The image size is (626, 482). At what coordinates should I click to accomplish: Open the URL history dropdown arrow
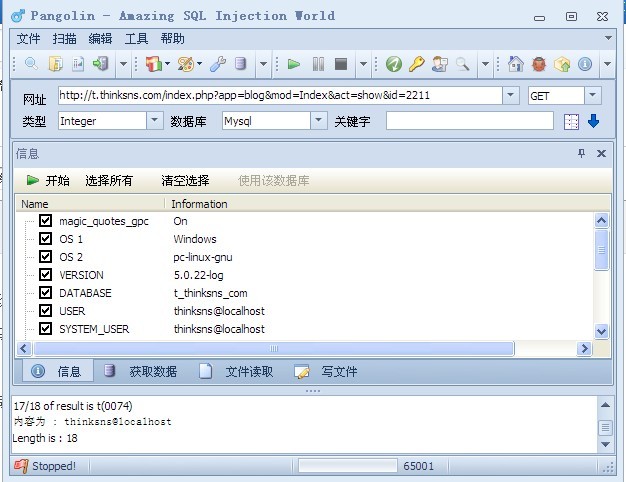510,95
